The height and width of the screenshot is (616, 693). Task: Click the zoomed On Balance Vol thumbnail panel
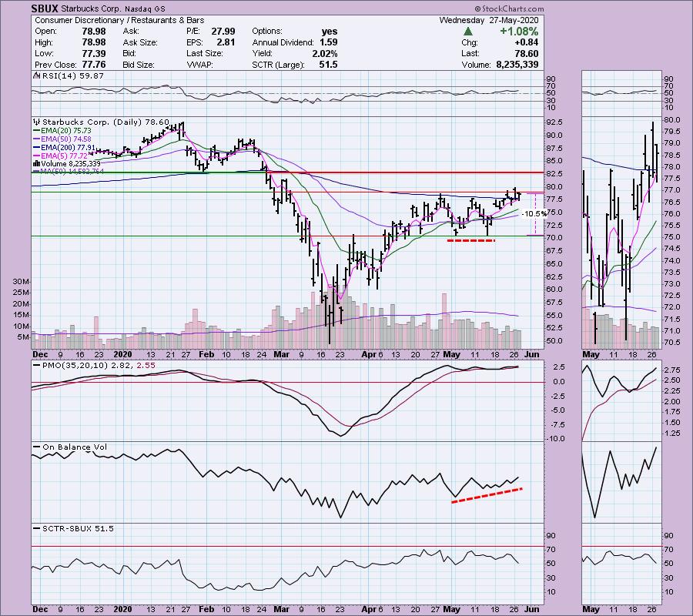point(621,483)
